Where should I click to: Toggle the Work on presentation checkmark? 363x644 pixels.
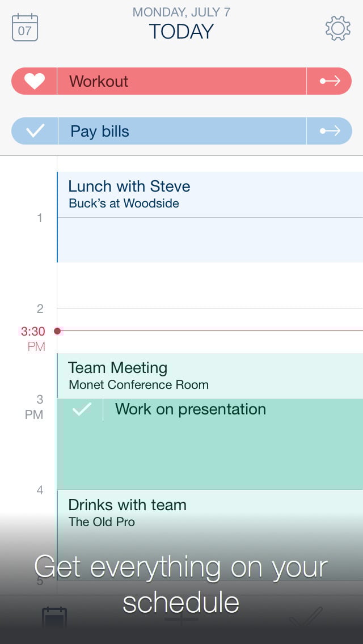click(82, 409)
